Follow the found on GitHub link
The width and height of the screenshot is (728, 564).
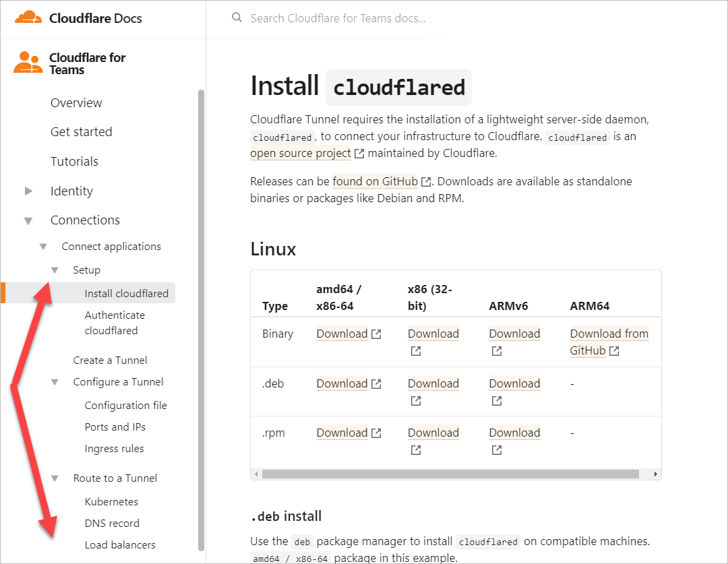coord(375,181)
